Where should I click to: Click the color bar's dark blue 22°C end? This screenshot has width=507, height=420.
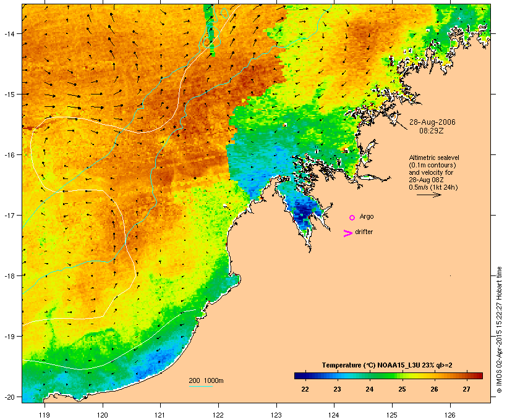[x=299, y=376]
